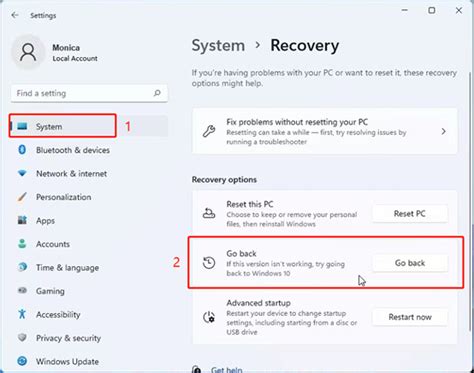The height and width of the screenshot is (373, 474).
Task: Open Time & language settings
Action: coord(89,267)
